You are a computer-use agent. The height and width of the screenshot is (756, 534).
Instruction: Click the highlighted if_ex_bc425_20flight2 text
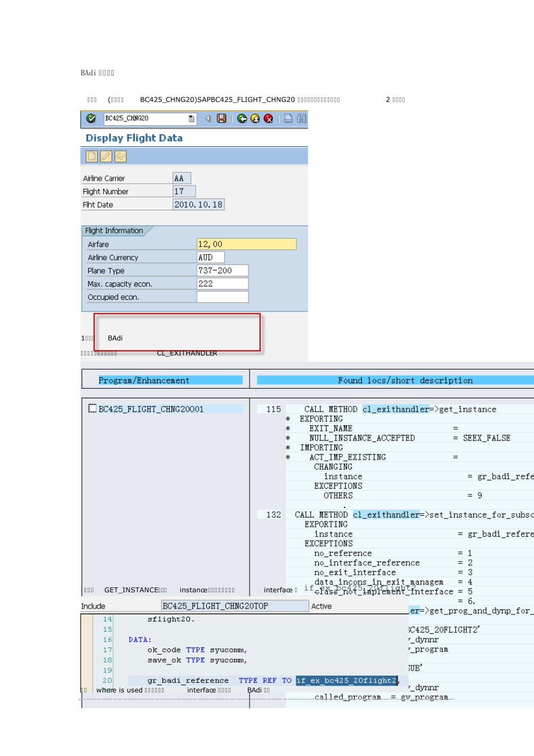point(346,681)
